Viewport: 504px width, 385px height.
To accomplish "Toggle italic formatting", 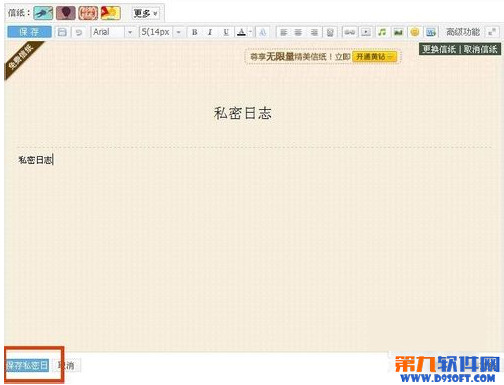I will pos(210,32).
